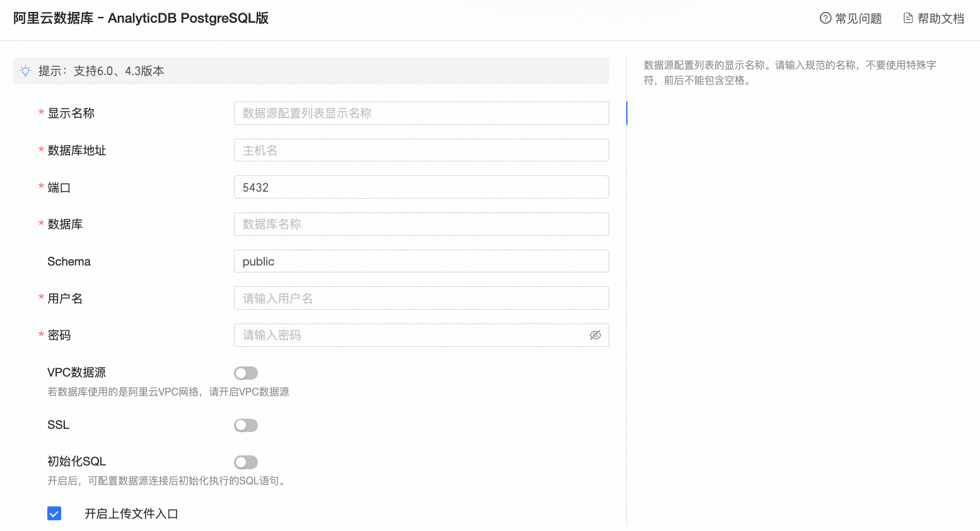Click the 初始化SQL label

76,461
